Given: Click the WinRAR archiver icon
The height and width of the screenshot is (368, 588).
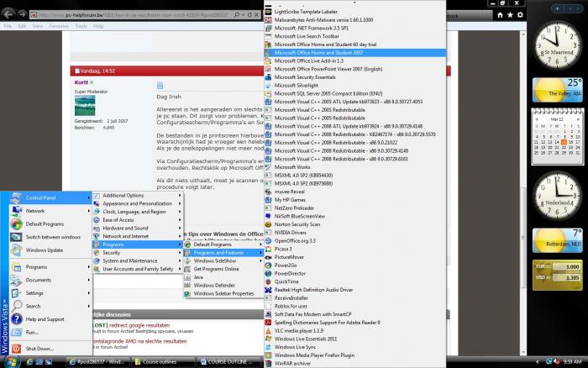Looking at the screenshot, I should tap(268, 364).
